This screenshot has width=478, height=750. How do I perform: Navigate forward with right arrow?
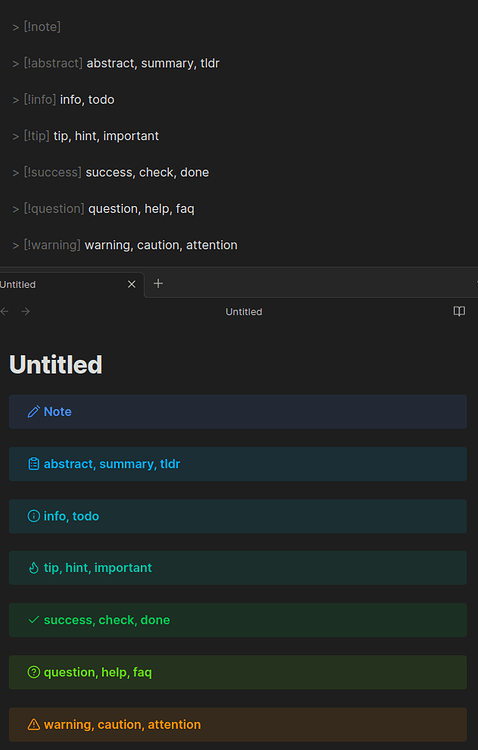pos(26,311)
